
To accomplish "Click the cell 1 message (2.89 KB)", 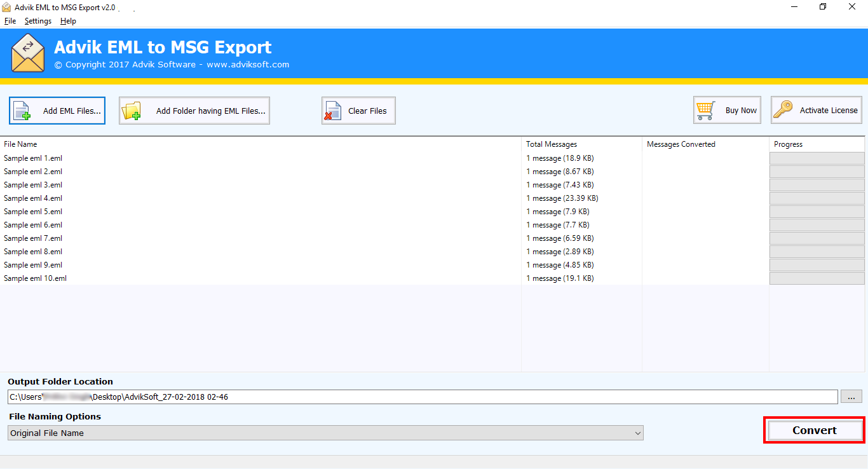I will [560, 252].
